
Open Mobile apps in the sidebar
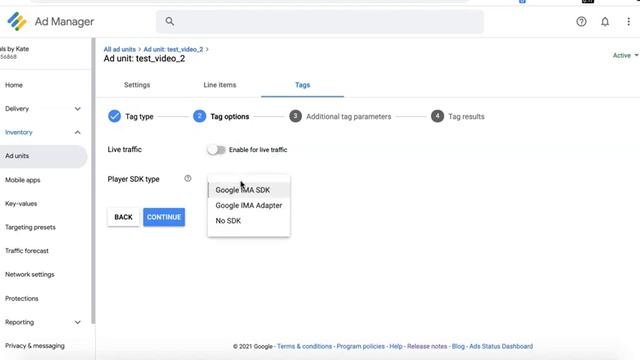[22, 180]
